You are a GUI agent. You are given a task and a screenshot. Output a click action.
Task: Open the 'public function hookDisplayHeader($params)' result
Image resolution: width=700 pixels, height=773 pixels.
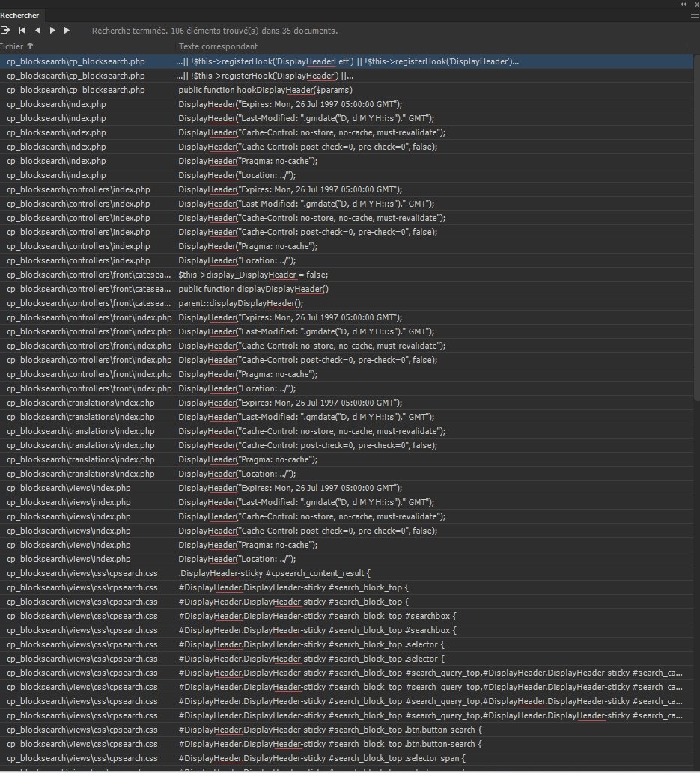point(347,91)
